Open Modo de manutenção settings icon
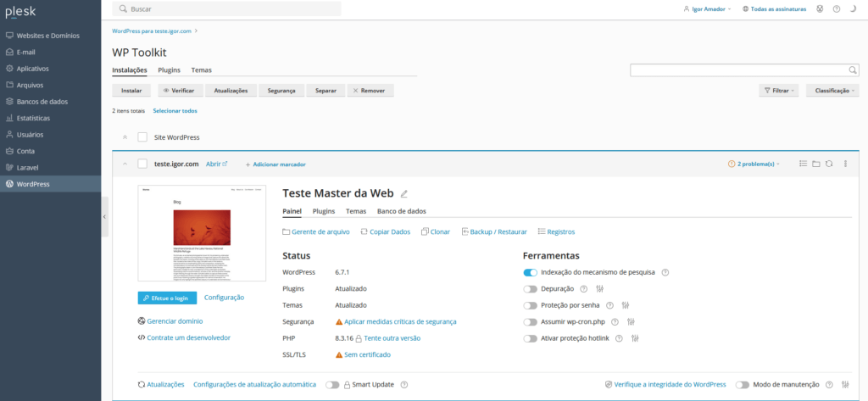The width and height of the screenshot is (868, 401). coord(845,384)
